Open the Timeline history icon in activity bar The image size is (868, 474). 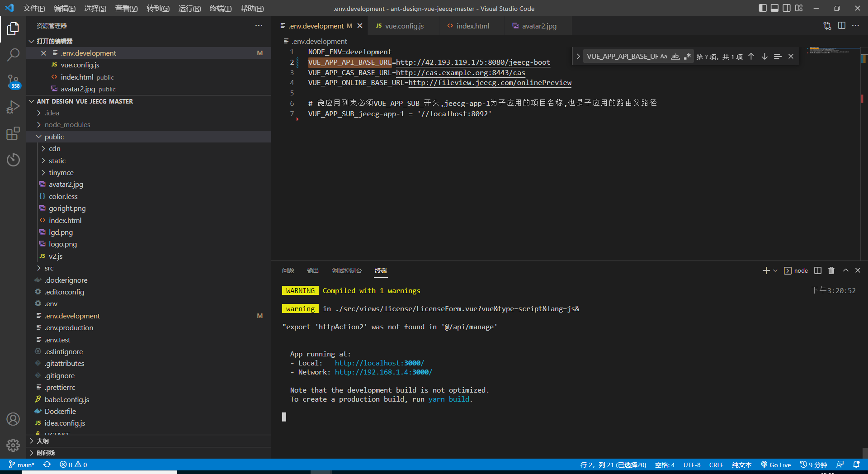pyautogui.click(x=13, y=160)
